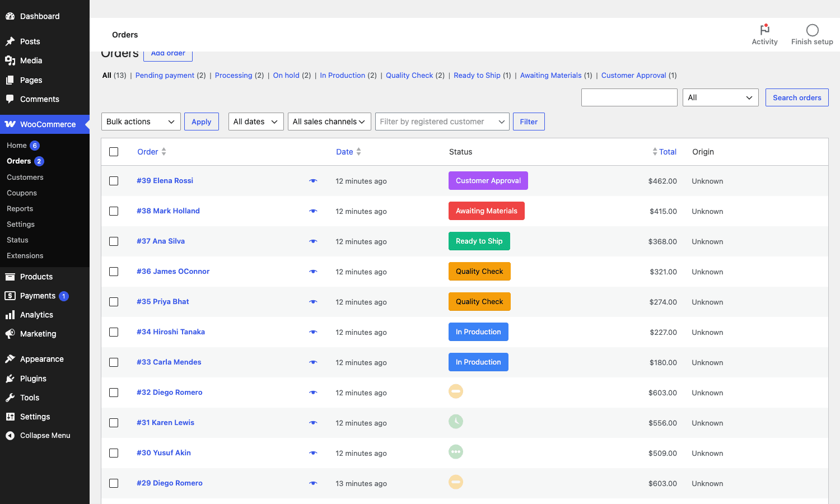Filter by Pending payment status tab
The height and width of the screenshot is (504, 840).
[x=165, y=75]
